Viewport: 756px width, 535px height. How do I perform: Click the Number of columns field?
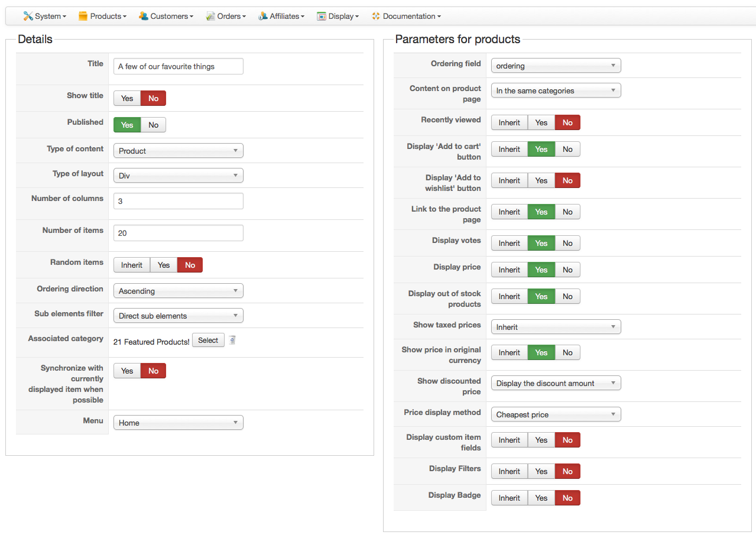pyautogui.click(x=178, y=201)
